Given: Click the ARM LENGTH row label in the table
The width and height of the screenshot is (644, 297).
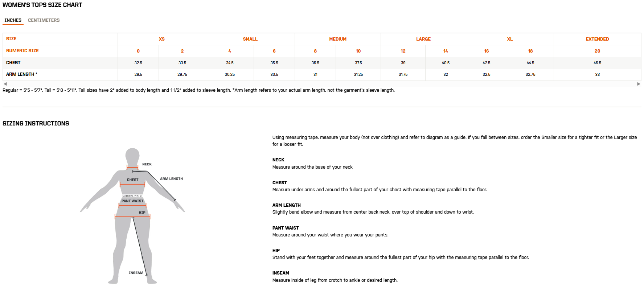Looking at the screenshot, I should pyautogui.click(x=21, y=74).
